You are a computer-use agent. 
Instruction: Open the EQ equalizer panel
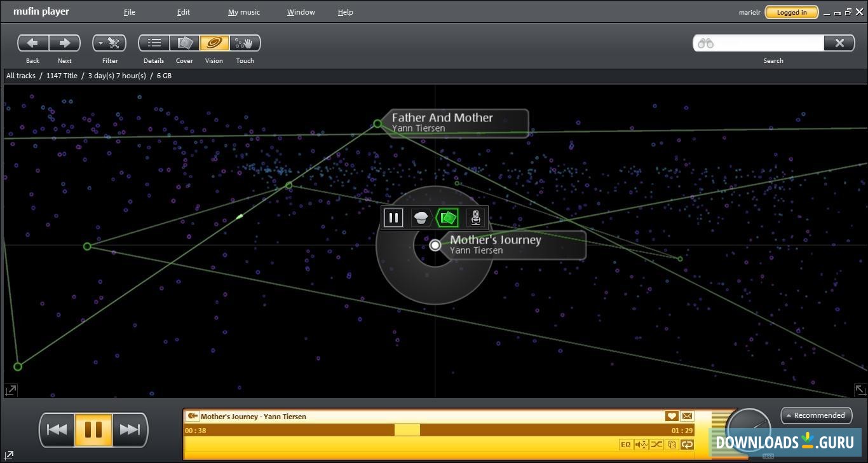click(x=626, y=445)
